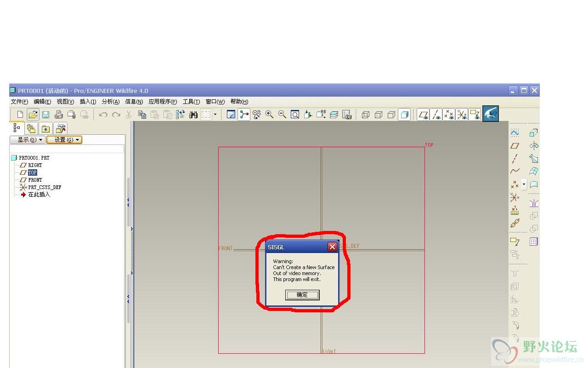Click the Sketch tool icon
Screen dimensions: 588x368
[515, 133]
